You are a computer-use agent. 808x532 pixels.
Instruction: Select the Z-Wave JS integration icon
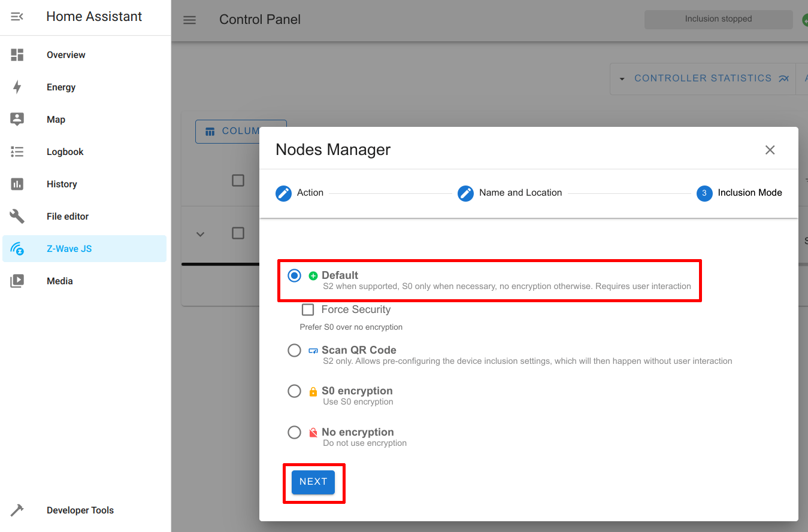click(17, 248)
